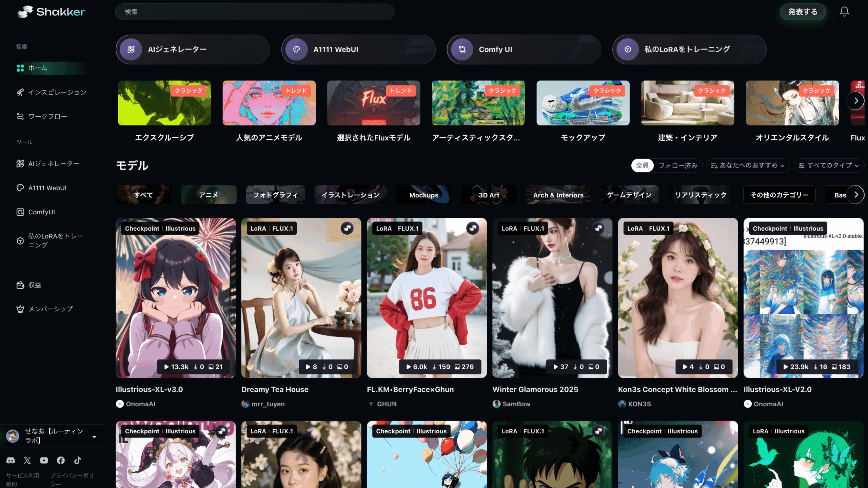Click the Shakker logo
Viewport: 868px width, 488px height.
point(51,12)
